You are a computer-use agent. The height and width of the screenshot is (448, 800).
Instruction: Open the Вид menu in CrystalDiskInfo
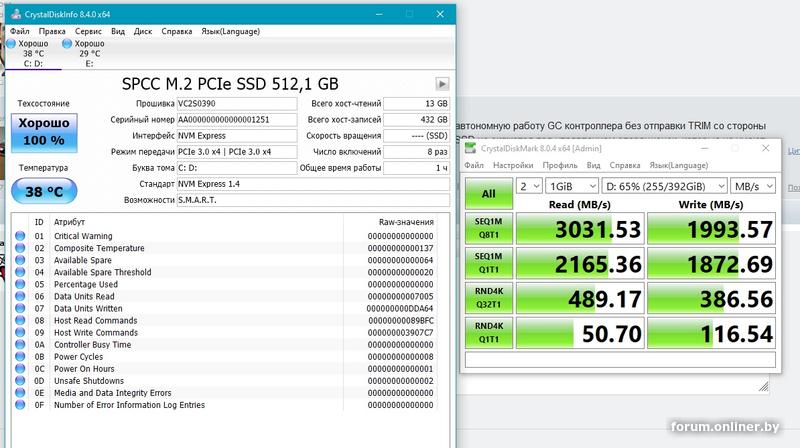118,31
